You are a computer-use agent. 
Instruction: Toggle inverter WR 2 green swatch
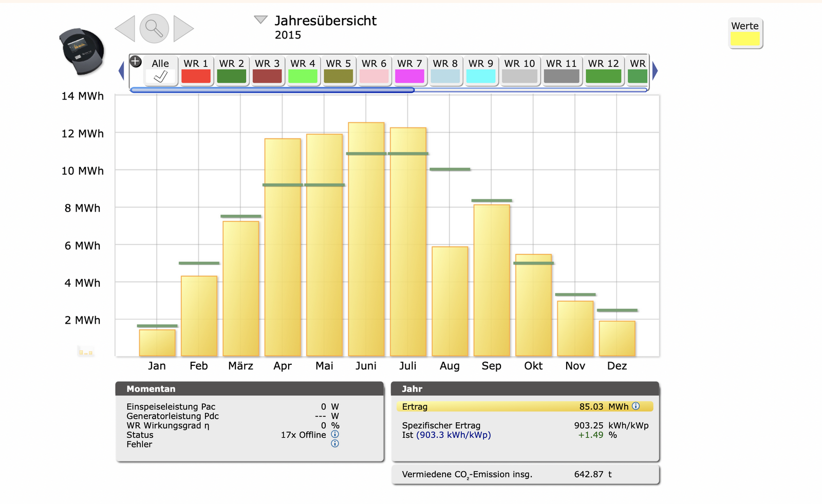pos(232,77)
